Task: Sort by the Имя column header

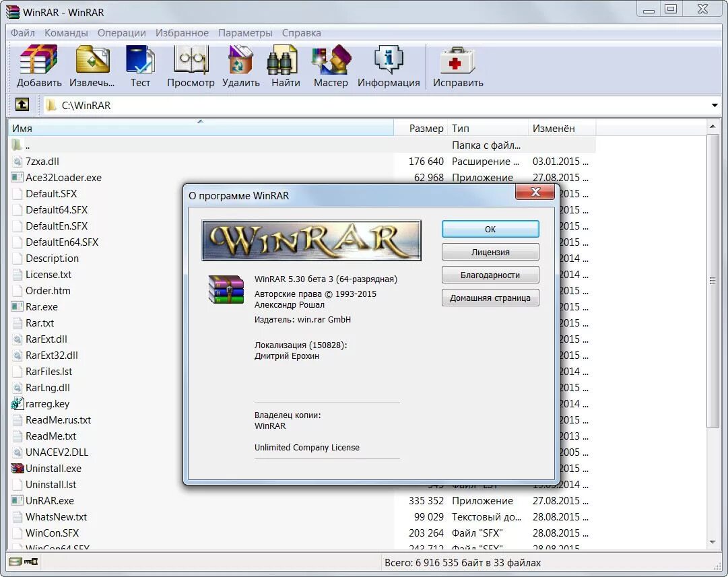Action: point(201,128)
